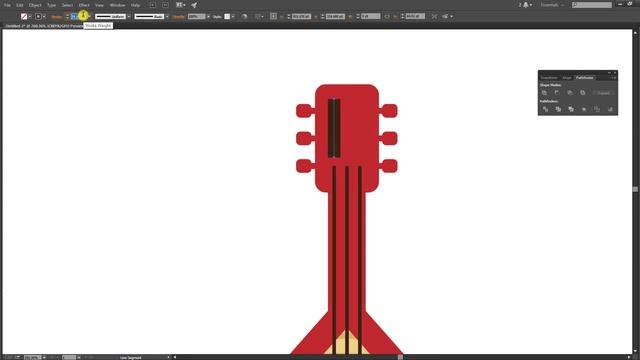Screen dimensions: 640x360
Task: Open the Type menu
Action: tap(51, 5)
